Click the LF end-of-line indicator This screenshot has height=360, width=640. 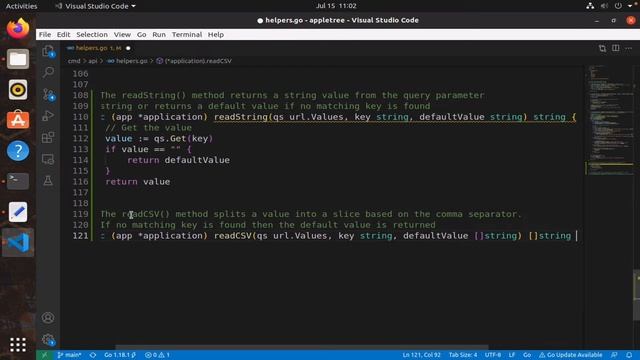point(511,355)
